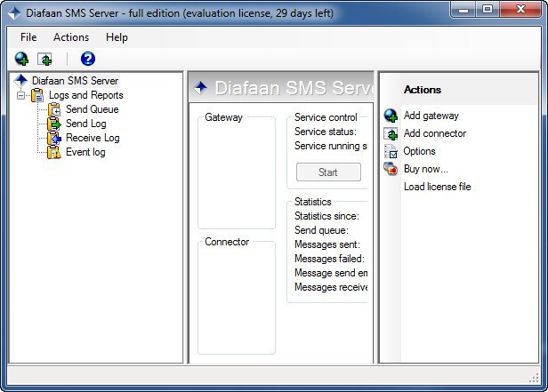Viewport: 548px width, 392px height.
Task: Click the Send Queue clock icon
Action: pos(54,109)
